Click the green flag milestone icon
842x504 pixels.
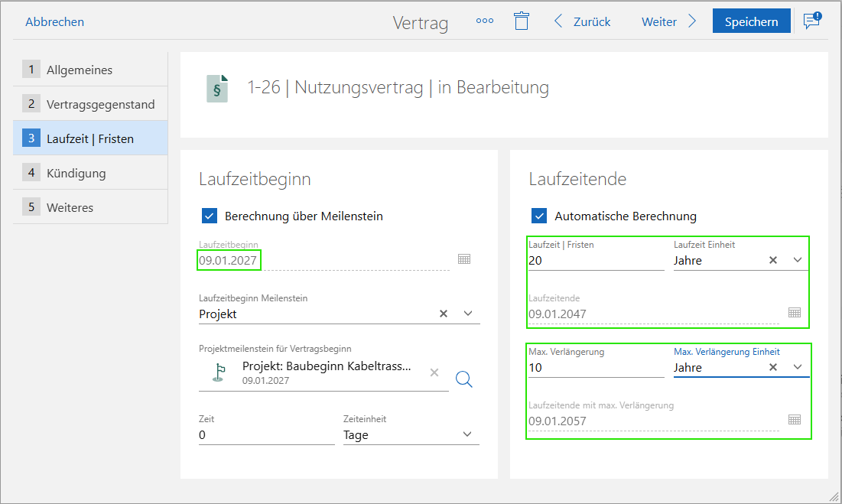coord(219,372)
